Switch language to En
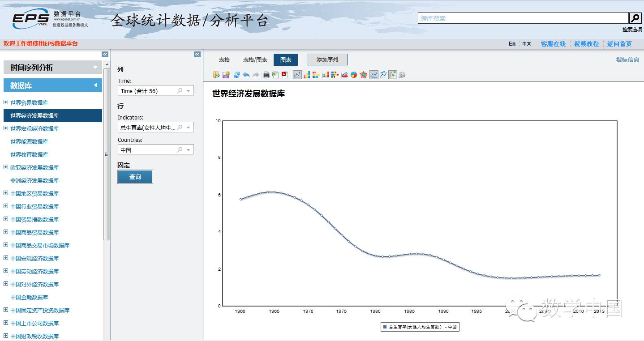The width and height of the screenshot is (644, 341). (512, 44)
